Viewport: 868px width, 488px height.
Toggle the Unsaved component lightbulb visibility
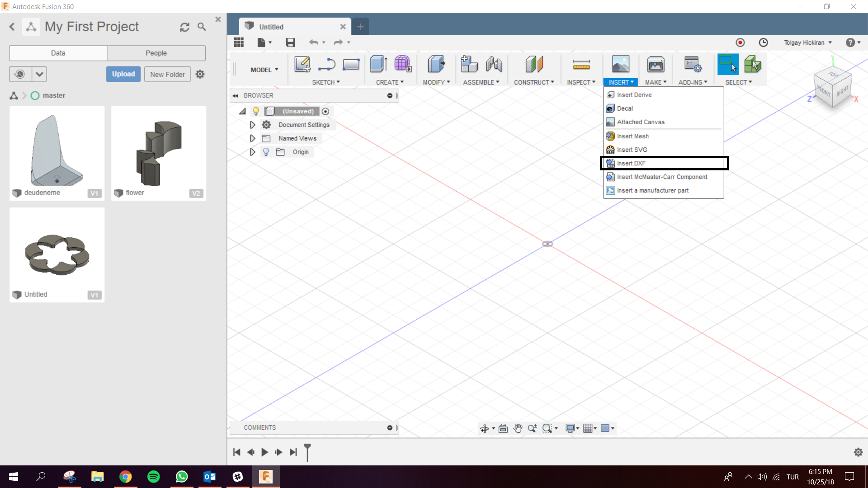[256, 111]
